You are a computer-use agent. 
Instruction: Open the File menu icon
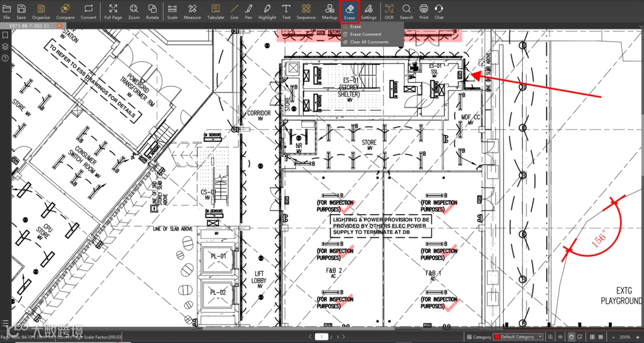click(7, 11)
